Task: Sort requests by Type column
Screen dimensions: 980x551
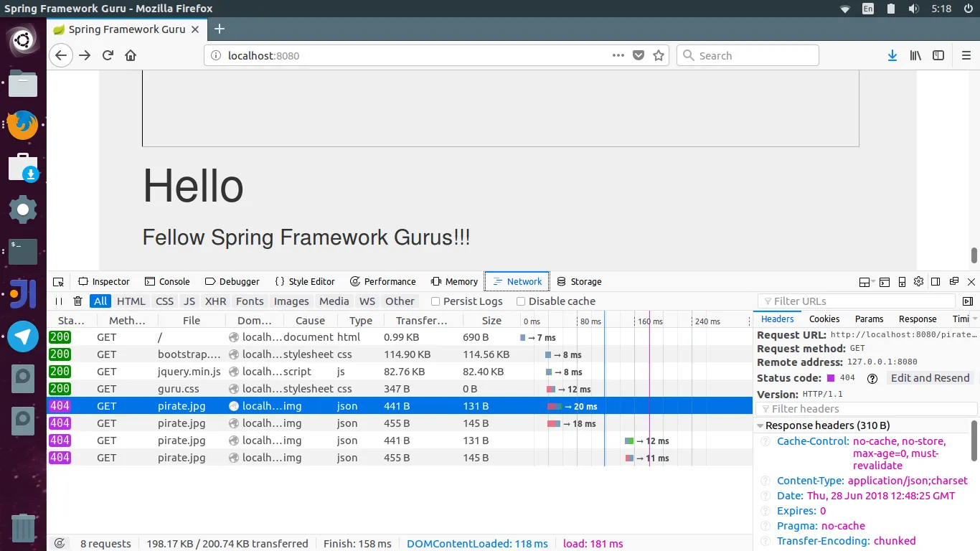Action: tap(361, 321)
